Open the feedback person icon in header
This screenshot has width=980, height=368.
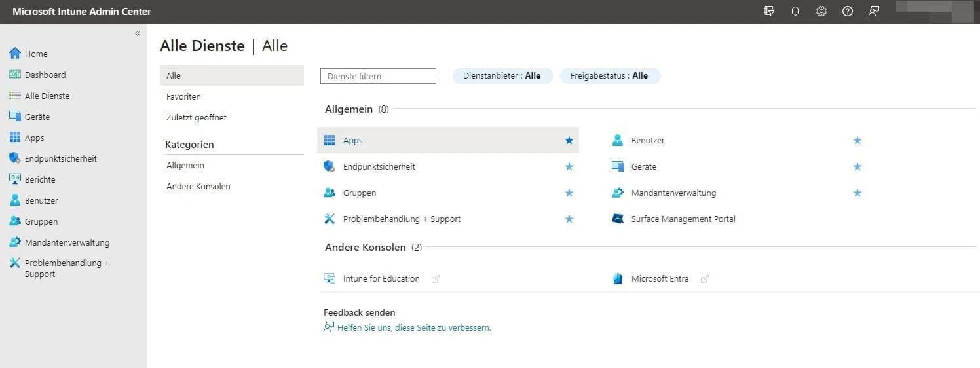click(874, 12)
